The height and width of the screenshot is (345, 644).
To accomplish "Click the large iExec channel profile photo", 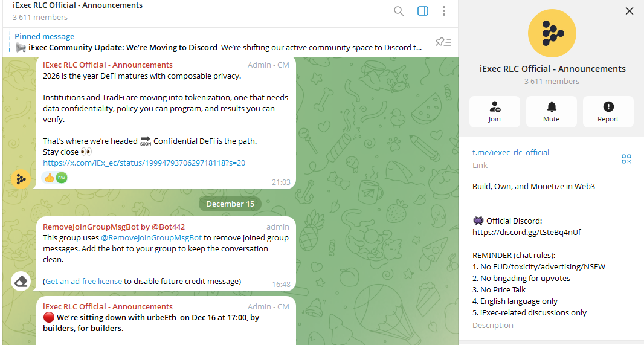I will [552, 33].
